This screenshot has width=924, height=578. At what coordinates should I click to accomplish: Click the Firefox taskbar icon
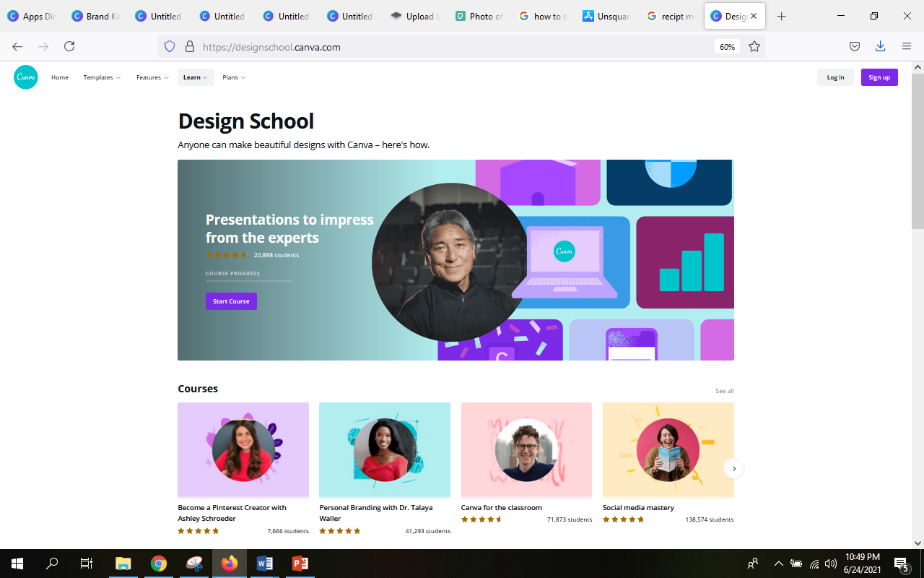[x=230, y=564]
